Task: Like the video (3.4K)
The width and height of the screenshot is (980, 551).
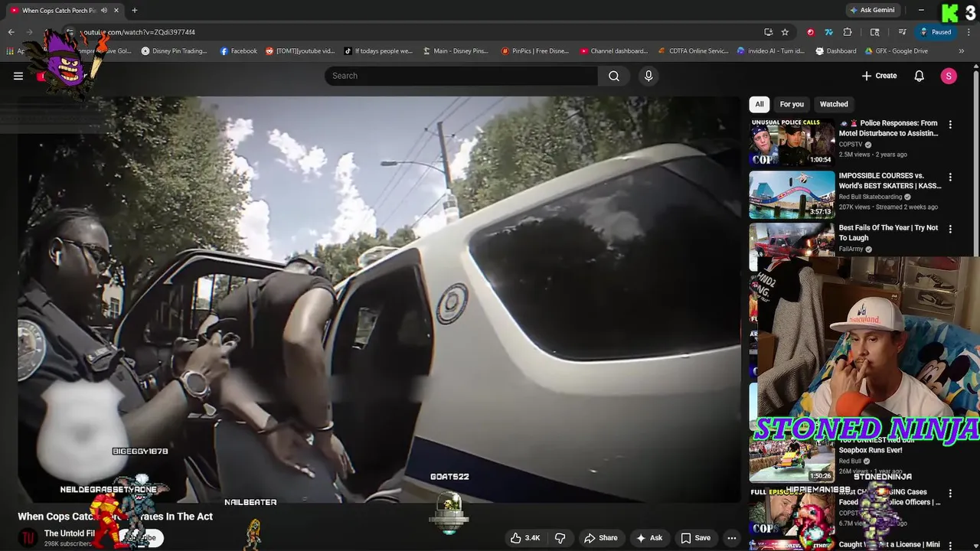Action: tap(525, 538)
